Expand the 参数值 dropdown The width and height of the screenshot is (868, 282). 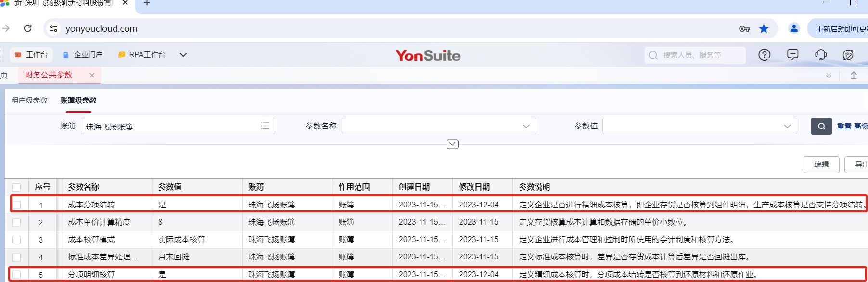[700, 126]
